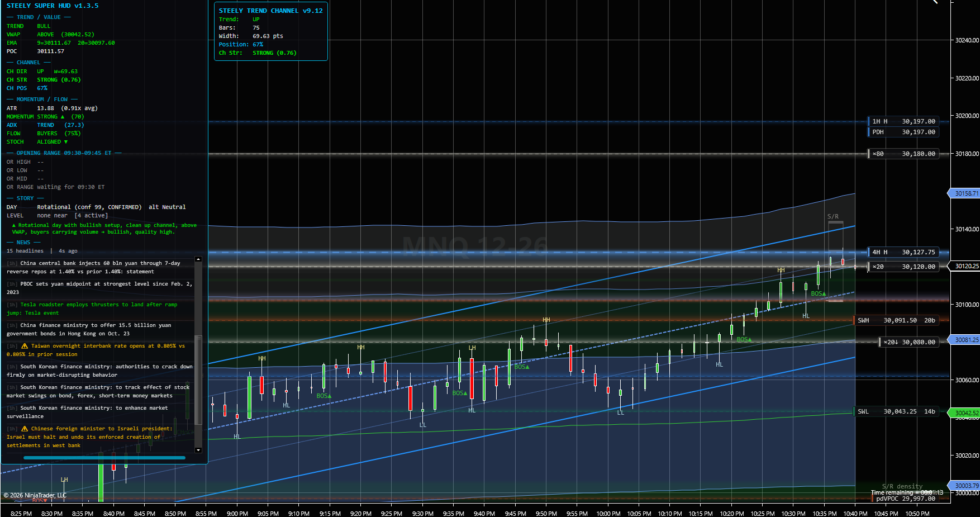
Task: Click the OPENING RANGE 09:30-09:45 ET header
Action: [64, 153]
